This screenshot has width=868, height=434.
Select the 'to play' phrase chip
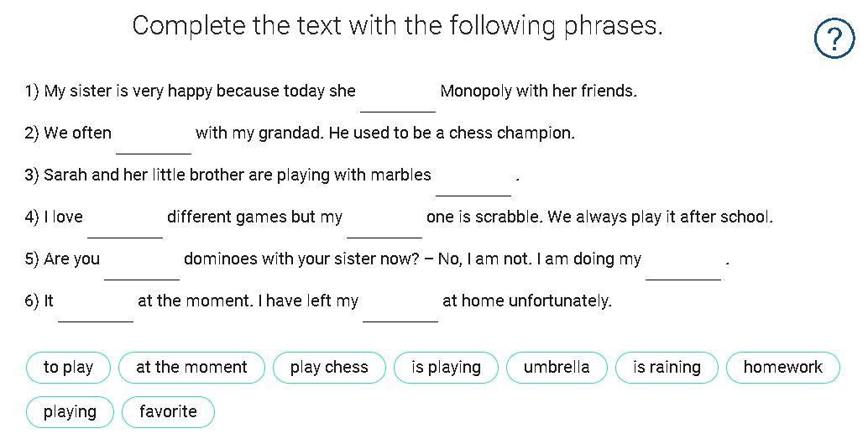[69, 368]
